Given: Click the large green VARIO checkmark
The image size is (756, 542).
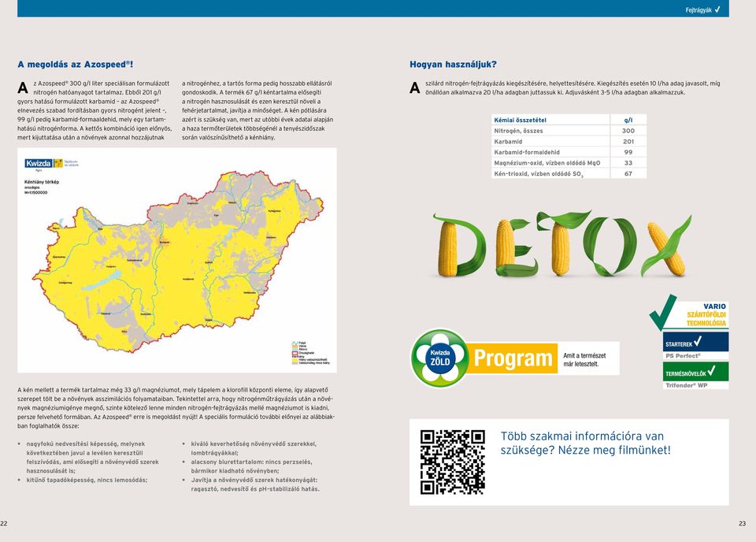Looking at the screenshot, I should (x=662, y=312).
